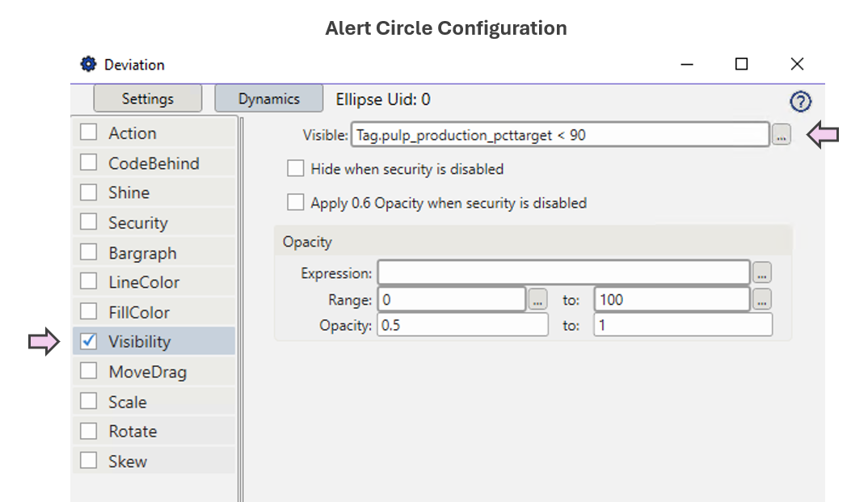Minimize the Deviation window
Screen dimensions: 868x502
(687, 65)
